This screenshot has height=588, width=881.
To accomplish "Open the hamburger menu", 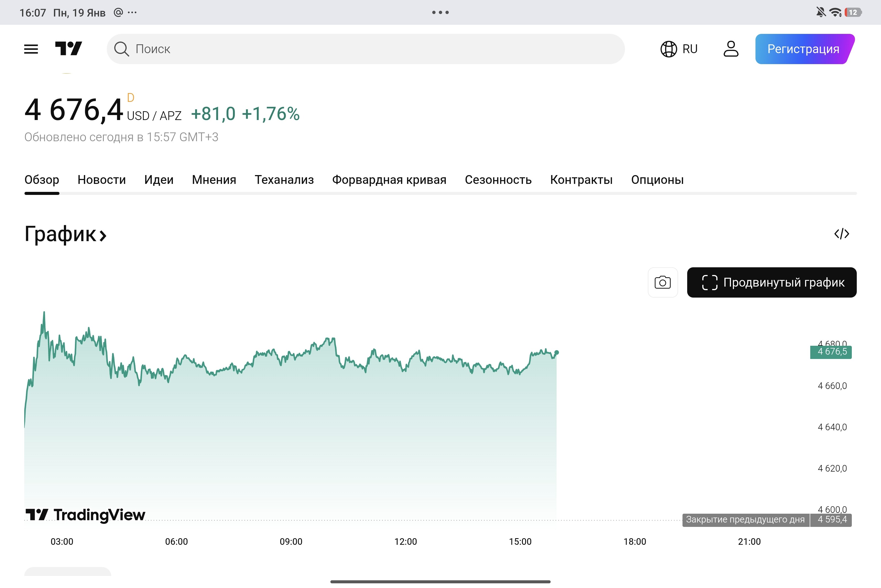I will 31,49.
